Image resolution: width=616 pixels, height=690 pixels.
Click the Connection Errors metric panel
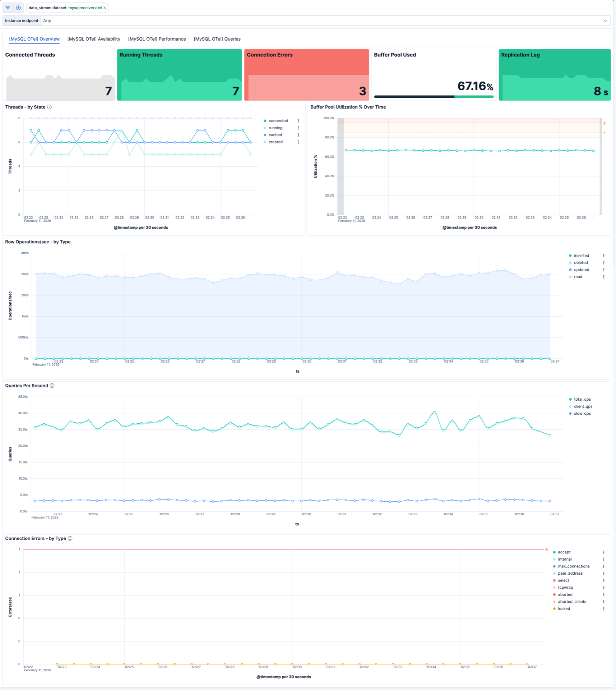(x=306, y=75)
